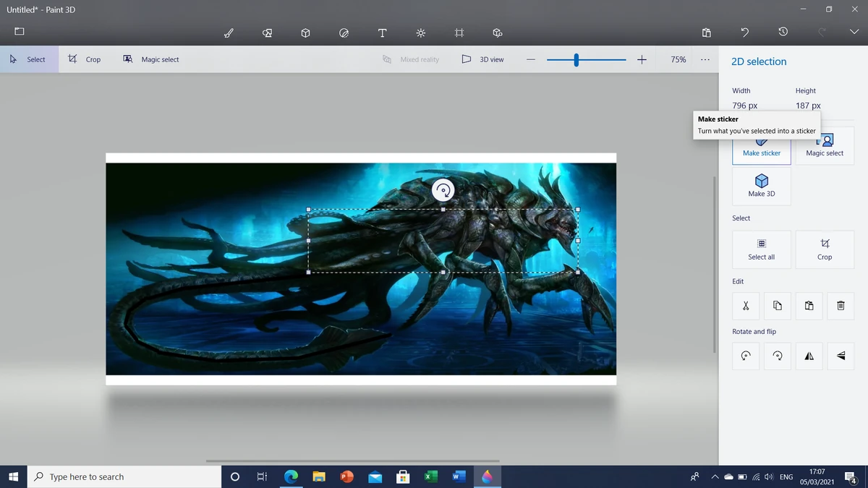Click the Paste icon in top bar
The width and height of the screenshot is (868, 488).
coord(707,33)
